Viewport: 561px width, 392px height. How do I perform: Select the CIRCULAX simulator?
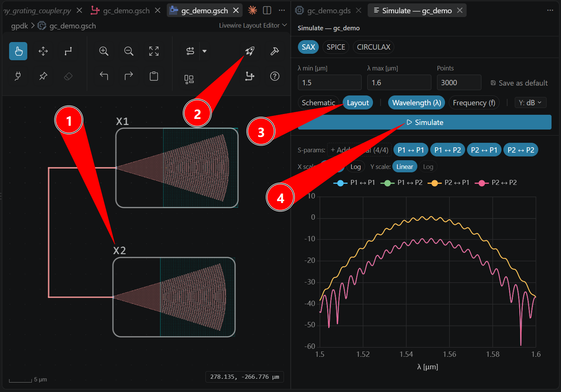[x=373, y=47]
